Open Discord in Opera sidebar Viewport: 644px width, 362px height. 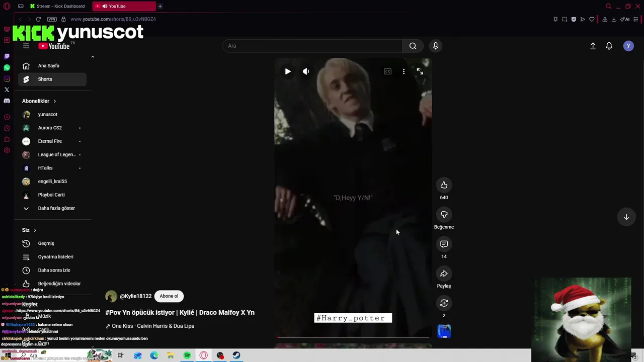click(x=7, y=101)
